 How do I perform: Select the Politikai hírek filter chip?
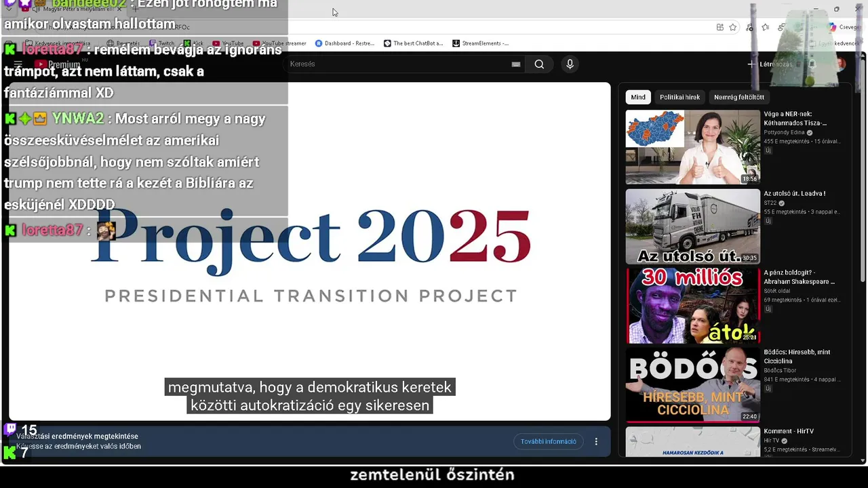679,97
